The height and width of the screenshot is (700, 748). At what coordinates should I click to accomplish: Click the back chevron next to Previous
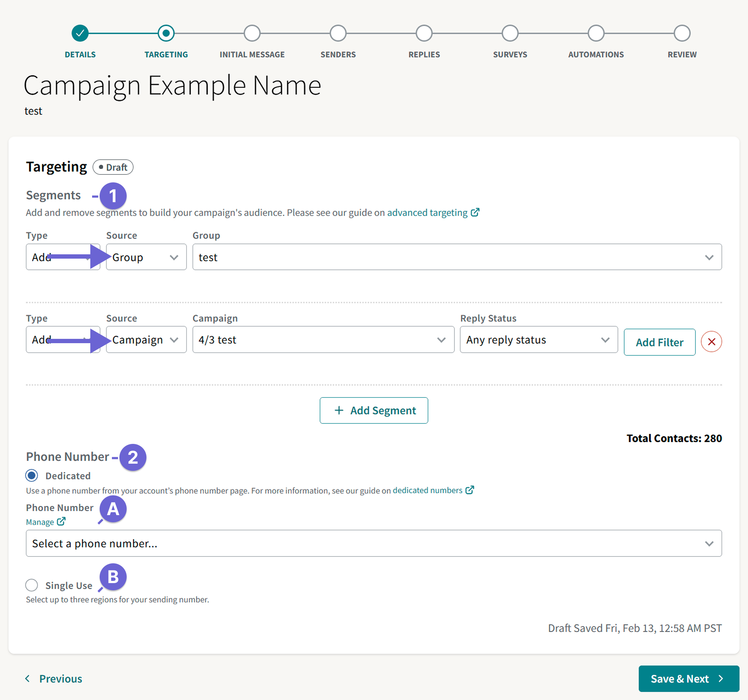[27, 678]
